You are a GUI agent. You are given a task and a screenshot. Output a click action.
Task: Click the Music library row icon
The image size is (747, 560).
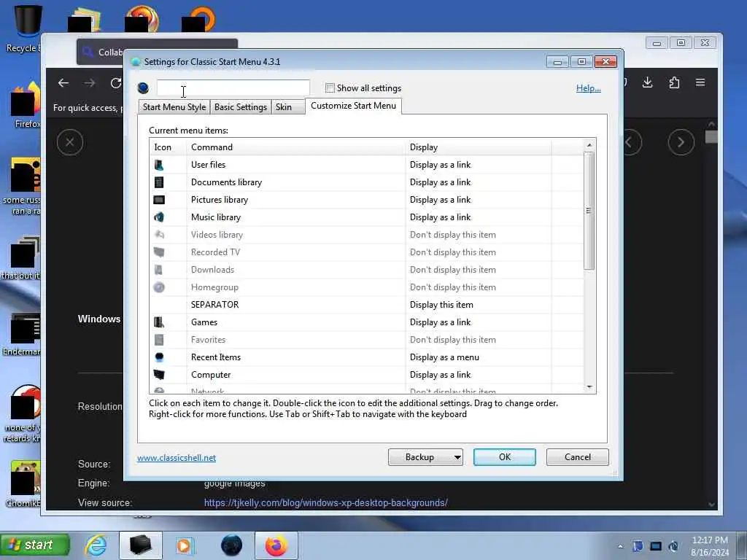click(x=159, y=217)
